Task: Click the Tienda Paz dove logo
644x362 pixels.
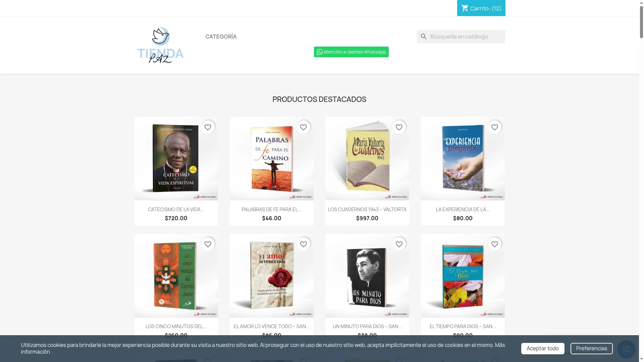Action: (x=160, y=45)
